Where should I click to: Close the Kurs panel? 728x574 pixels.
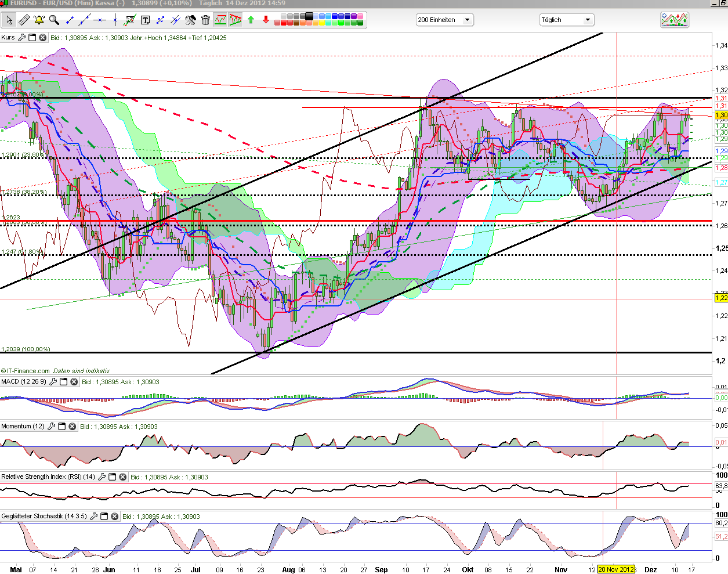pyautogui.click(x=42, y=38)
